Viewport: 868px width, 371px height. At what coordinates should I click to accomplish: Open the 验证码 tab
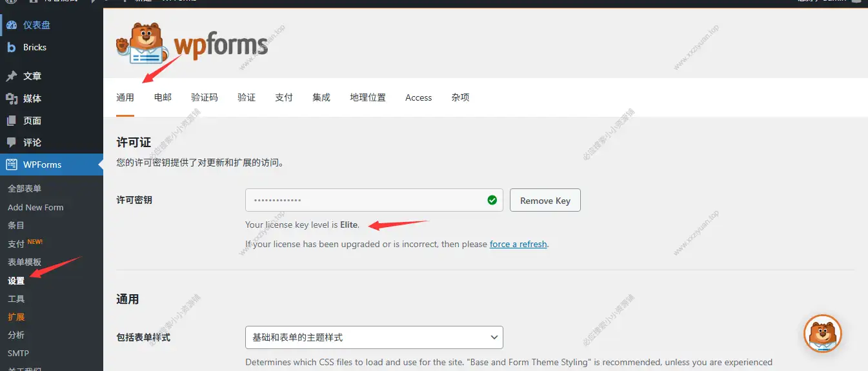tap(205, 97)
